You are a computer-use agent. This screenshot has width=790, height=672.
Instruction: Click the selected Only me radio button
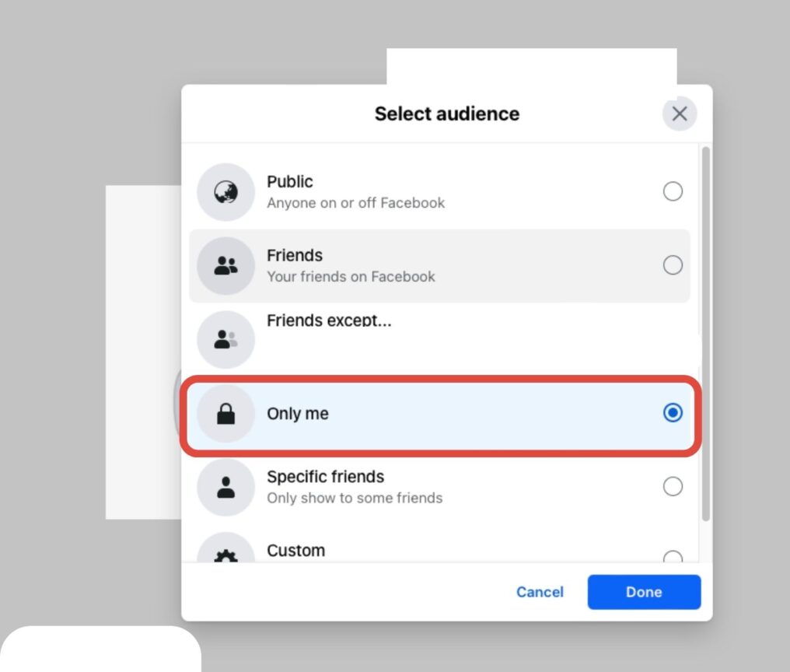coord(673,413)
